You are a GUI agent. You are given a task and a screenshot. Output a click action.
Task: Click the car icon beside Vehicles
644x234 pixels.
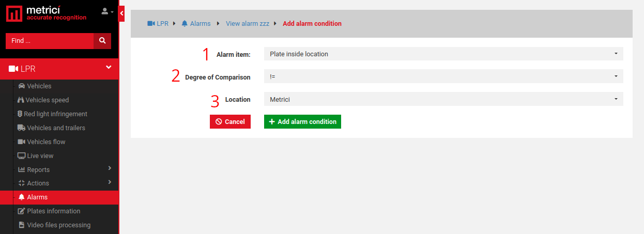(22, 86)
